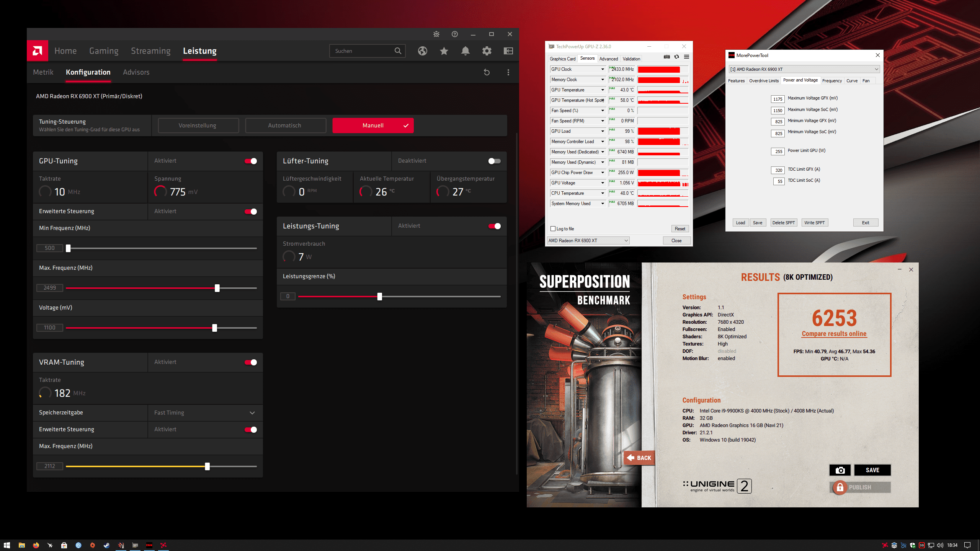This screenshot has height=551, width=980.
Task: Open the help question mark icon
Action: click(x=454, y=34)
